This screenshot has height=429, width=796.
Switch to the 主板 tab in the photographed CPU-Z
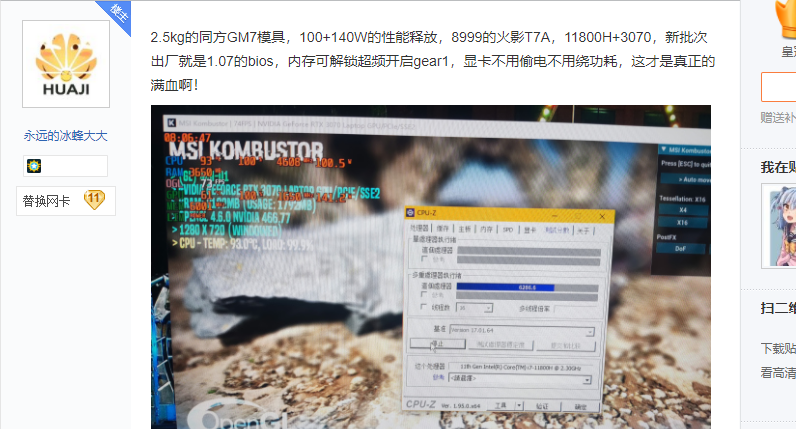(465, 229)
